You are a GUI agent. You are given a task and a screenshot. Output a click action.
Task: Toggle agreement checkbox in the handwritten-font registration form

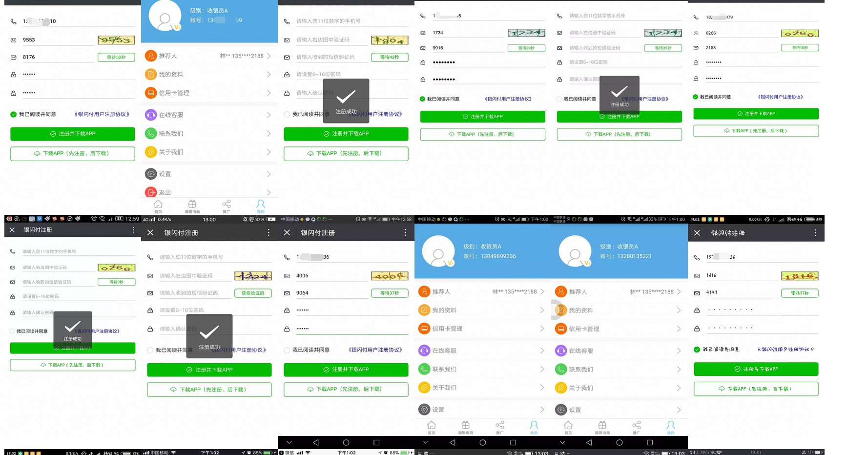coord(697,349)
